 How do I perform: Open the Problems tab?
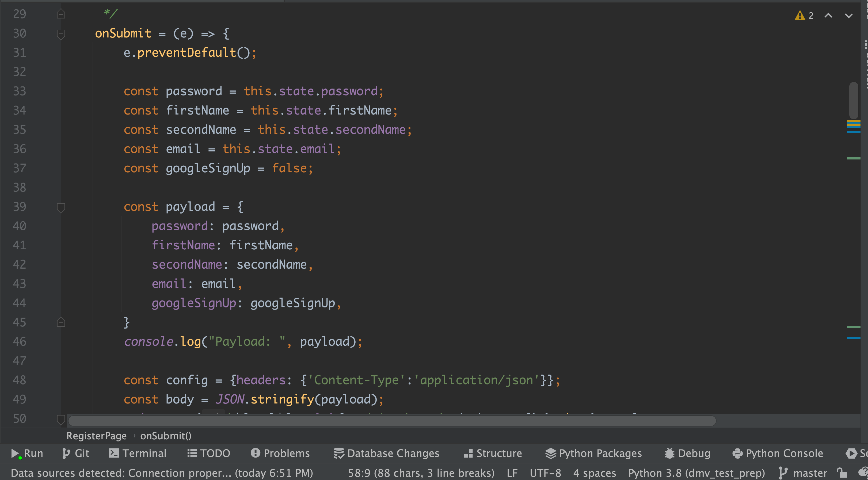pos(280,454)
